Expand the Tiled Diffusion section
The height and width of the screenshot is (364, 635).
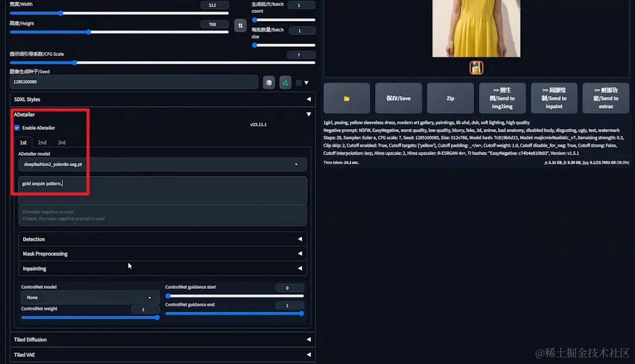click(x=160, y=339)
